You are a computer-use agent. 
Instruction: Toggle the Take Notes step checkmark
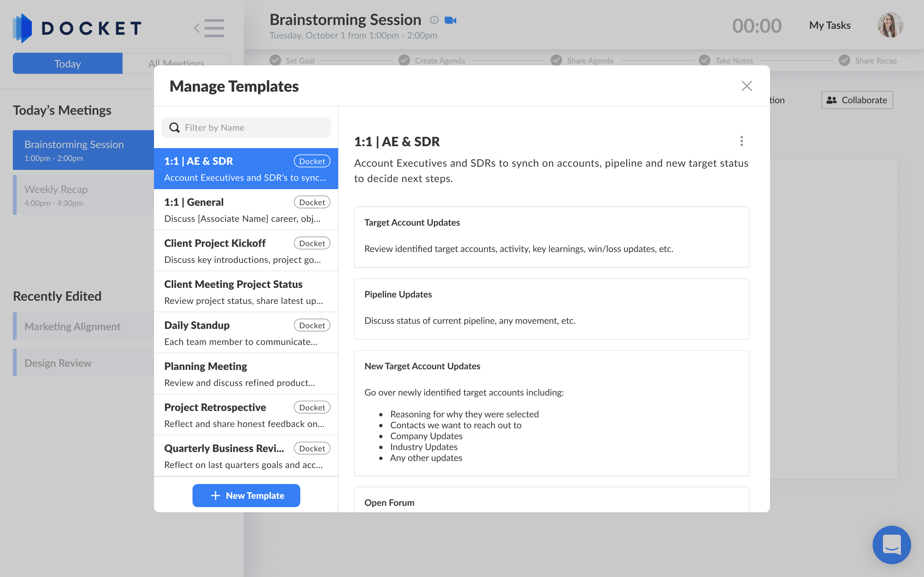704,60
